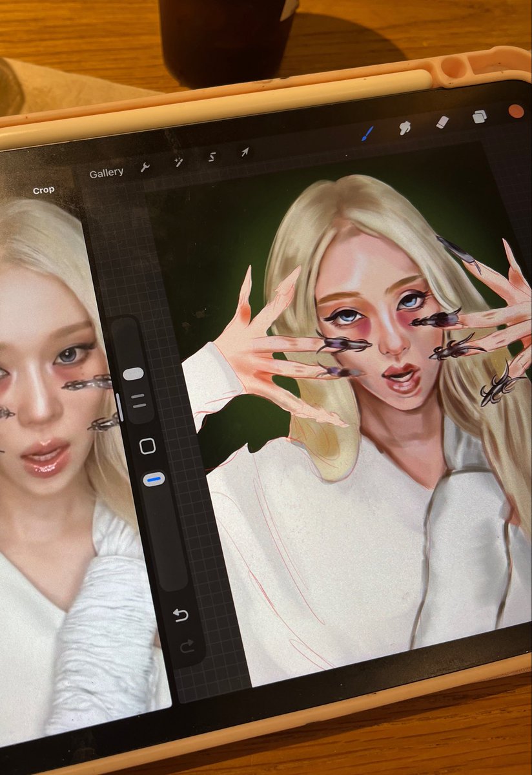
Task: Open the Adjustments magic wand menu
Action: pyautogui.click(x=178, y=163)
